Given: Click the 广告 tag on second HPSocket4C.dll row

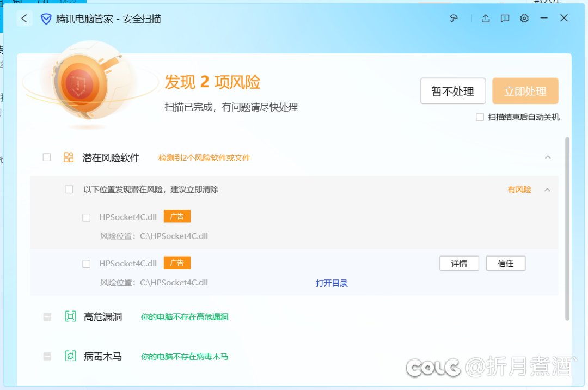Looking at the screenshot, I should click(177, 263).
